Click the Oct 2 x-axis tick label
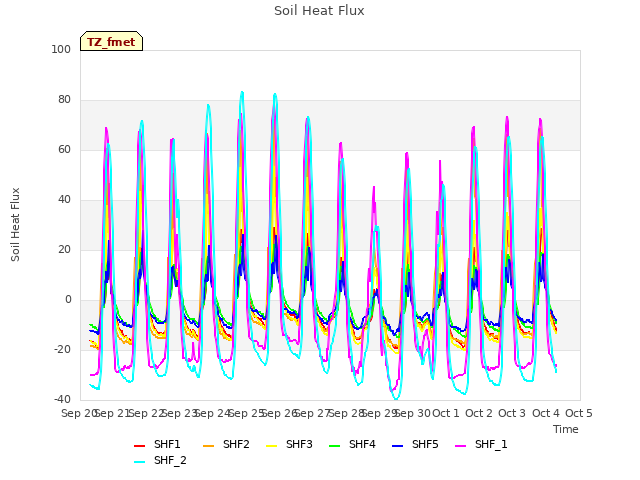 click(479, 413)
